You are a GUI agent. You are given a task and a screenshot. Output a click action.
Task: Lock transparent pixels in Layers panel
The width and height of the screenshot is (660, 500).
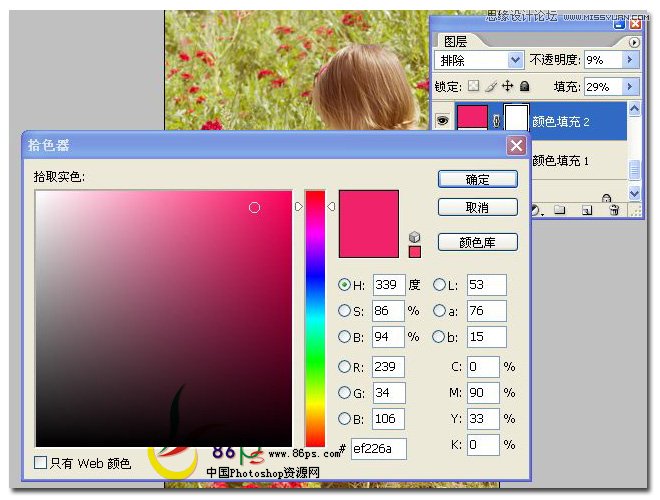point(473,86)
